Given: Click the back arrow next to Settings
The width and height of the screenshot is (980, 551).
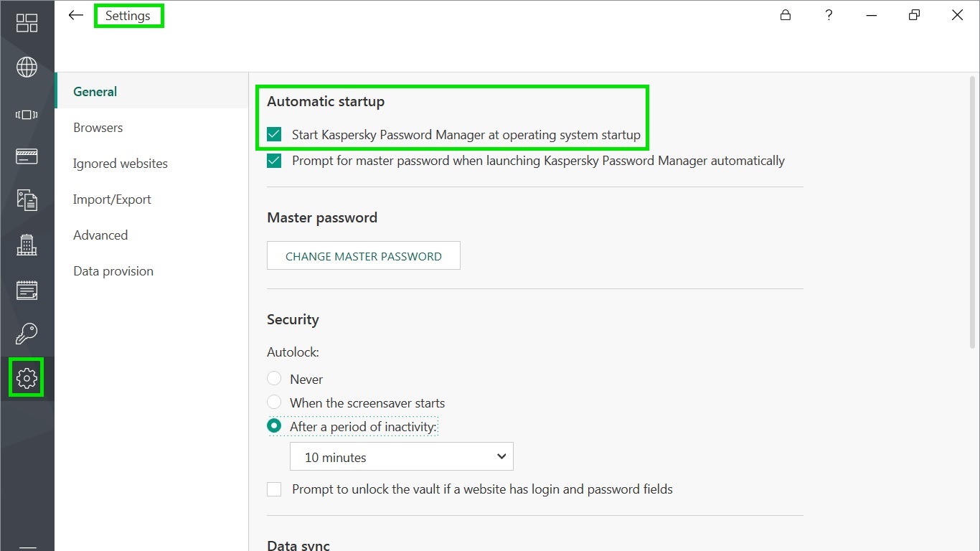Looking at the screenshot, I should point(75,15).
